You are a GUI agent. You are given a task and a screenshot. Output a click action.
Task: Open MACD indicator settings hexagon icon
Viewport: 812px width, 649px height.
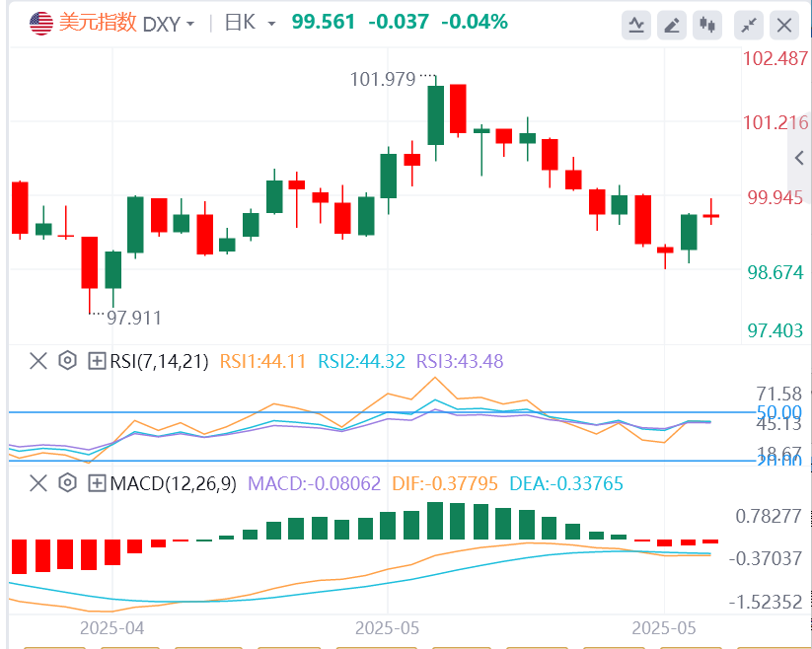click(67, 483)
